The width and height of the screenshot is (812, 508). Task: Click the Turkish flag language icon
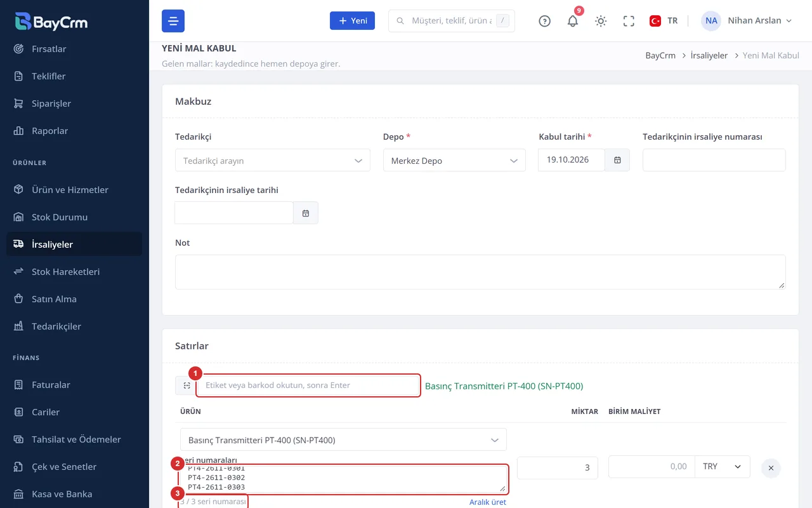pos(655,21)
